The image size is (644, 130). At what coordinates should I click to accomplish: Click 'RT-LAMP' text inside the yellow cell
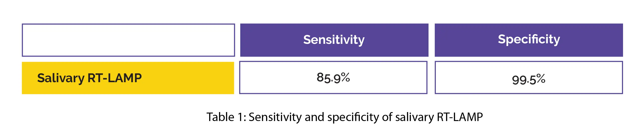(x=115, y=78)
